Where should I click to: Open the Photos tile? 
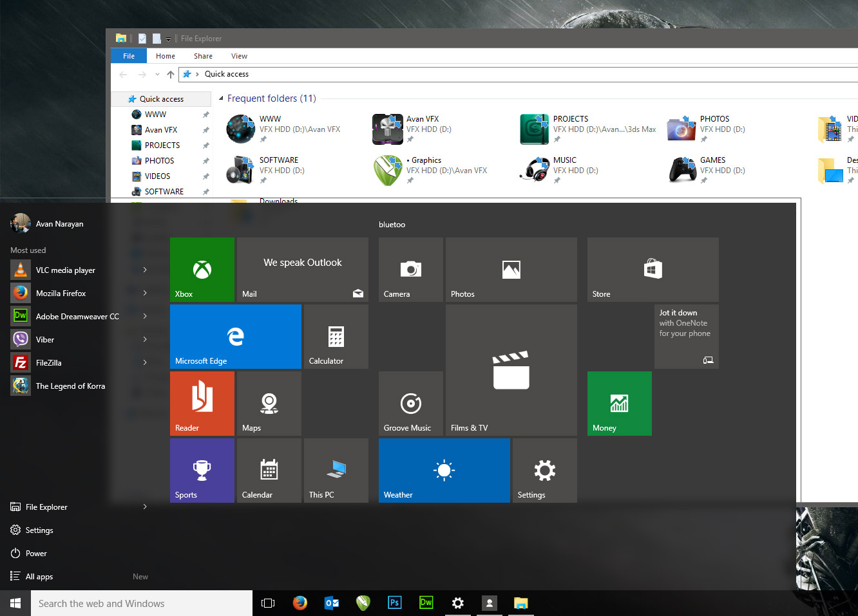(511, 270)
